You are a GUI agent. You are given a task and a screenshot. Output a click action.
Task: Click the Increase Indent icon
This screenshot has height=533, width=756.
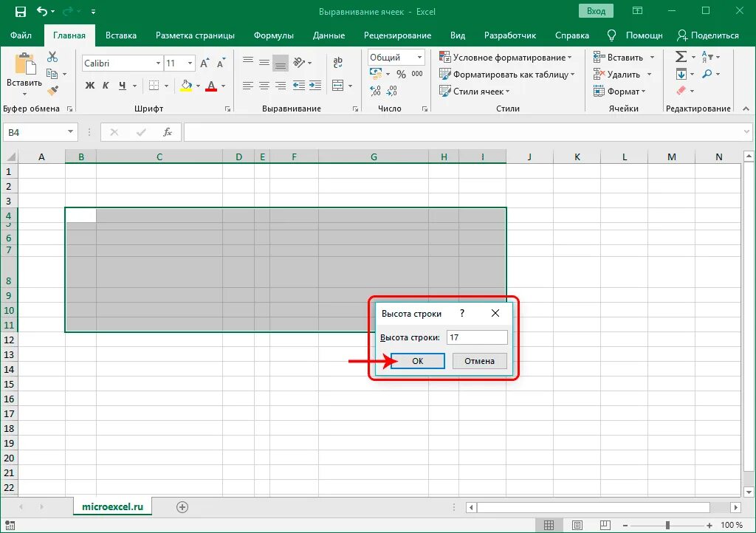coord(315,86)
